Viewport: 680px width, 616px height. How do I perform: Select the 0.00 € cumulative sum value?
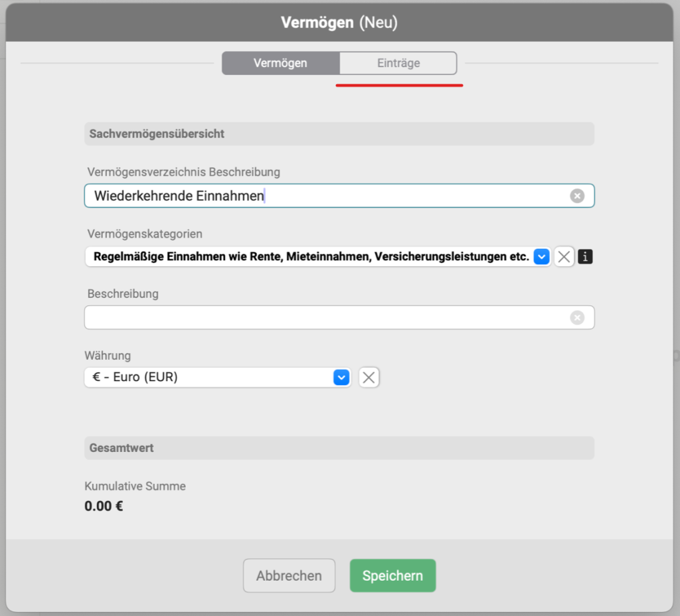pyautogui.click(x=104, y=506)
